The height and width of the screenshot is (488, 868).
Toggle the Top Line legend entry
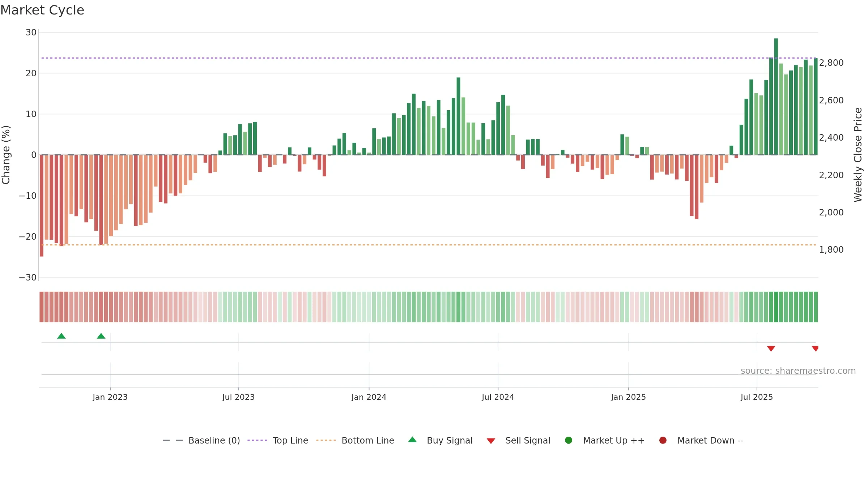tap(278, 440)
